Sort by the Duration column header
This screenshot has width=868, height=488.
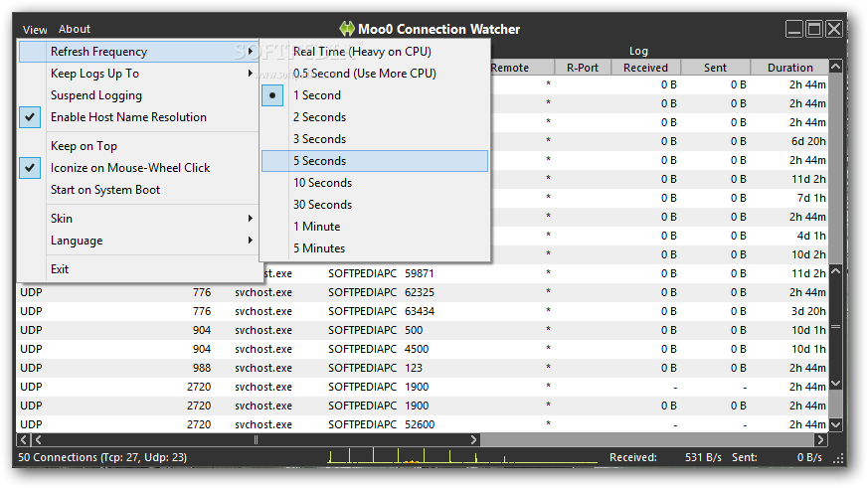pos(789,68)
